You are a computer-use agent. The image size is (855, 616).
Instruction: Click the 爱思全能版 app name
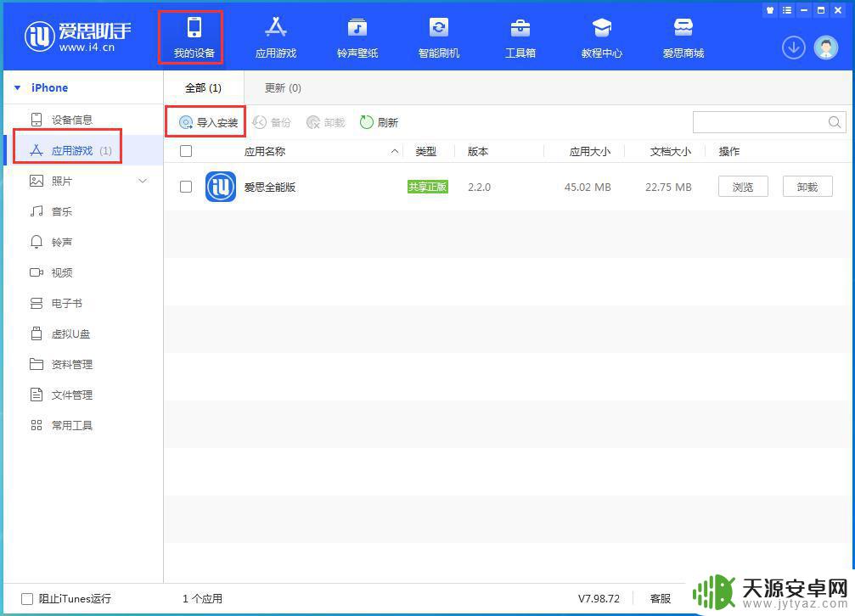click(269, 187)
